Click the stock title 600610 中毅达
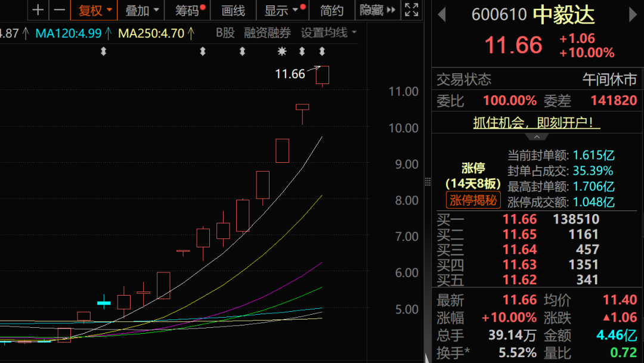 pyautogui.click(x=532, y=15)
